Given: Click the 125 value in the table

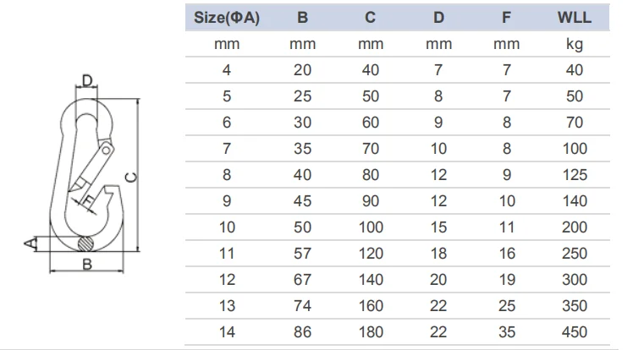Looking at the screenshot, I should [x=575, y=176].
